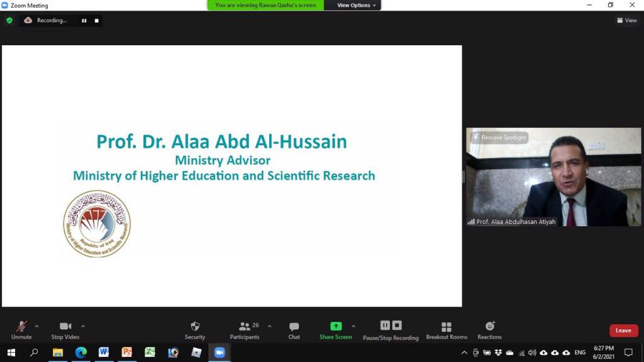Open Breakout Rooms
Image resolution: width=644 pixels, height=362 pixels.
[447, 327]
